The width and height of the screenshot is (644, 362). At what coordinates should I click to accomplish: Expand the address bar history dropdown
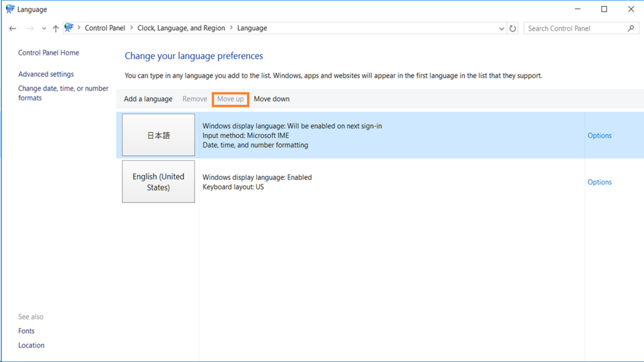[501, 28]
